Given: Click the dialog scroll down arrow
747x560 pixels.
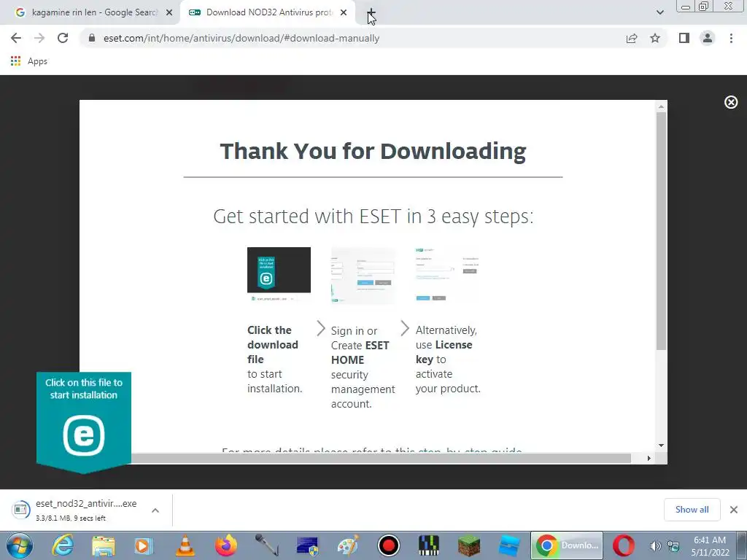Looking at the screenshot, I should tap(661, 446).
